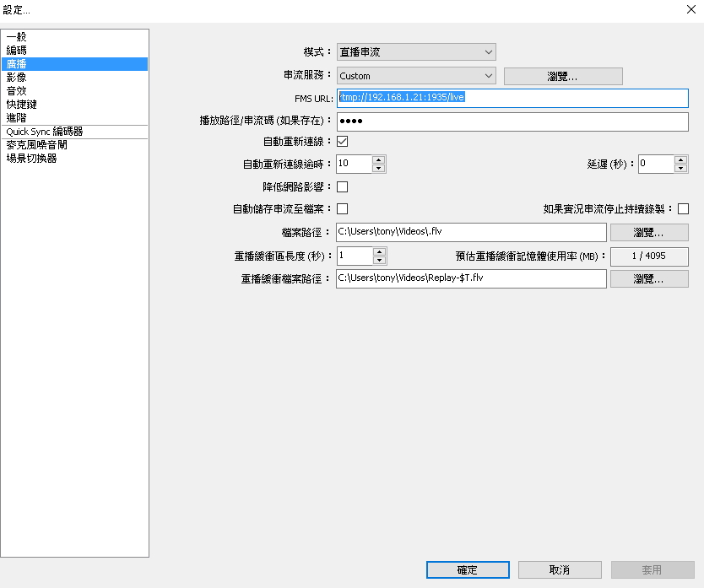
Task: Enable the 降低網路影響 checkbox
Action: [342, 186]
